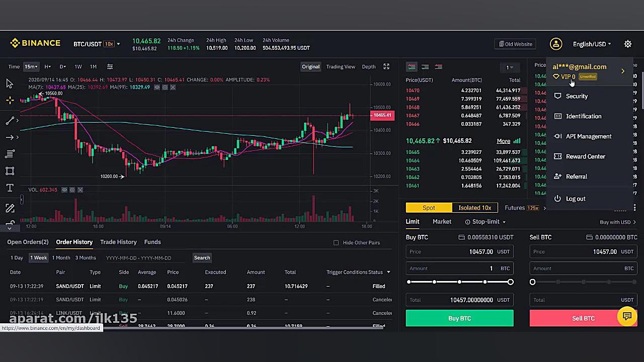Show sell orders only view
This screenshot has width=644, height=362.
coord(439,67)
